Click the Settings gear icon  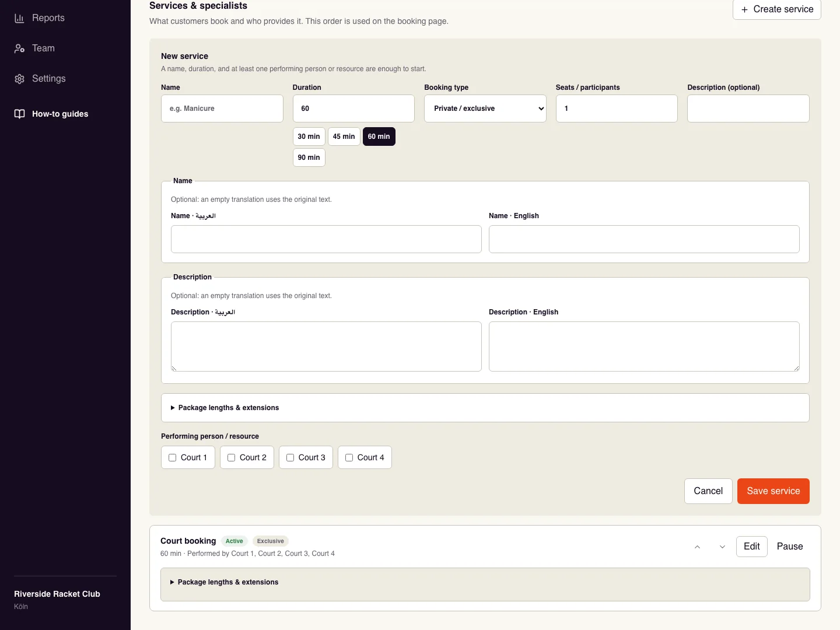(x=19, y=79)
